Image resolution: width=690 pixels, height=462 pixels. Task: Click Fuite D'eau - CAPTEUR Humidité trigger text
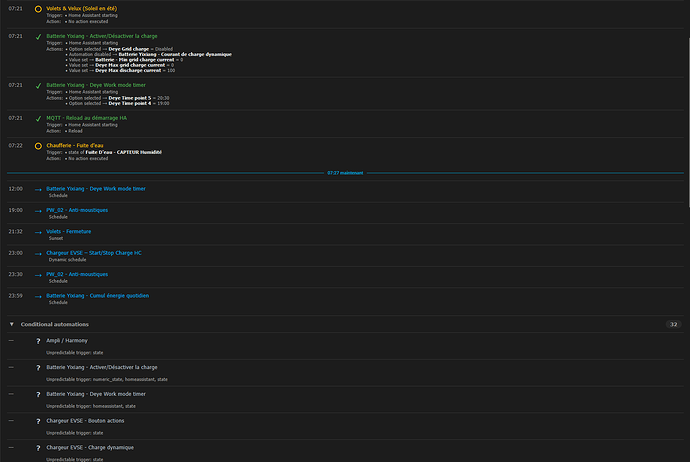(124, 152)
